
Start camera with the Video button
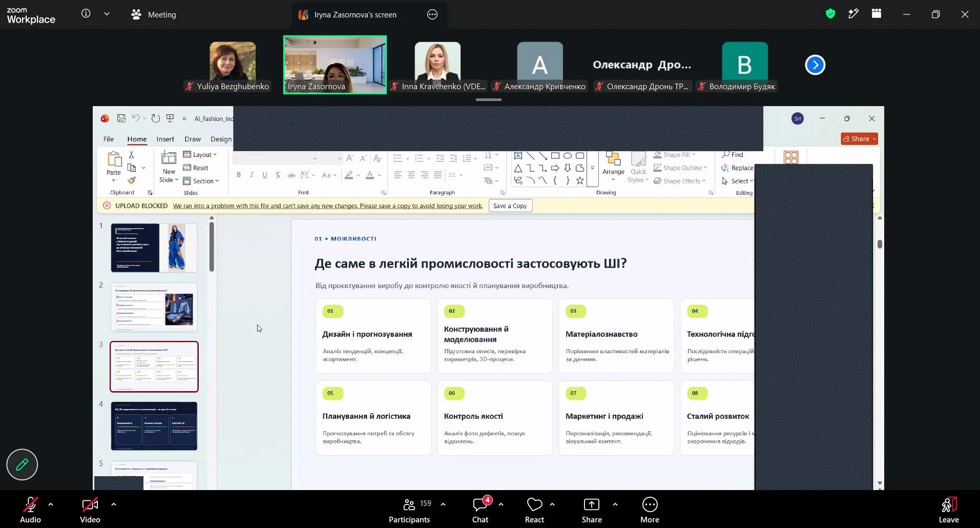click(x=90, y=511)
